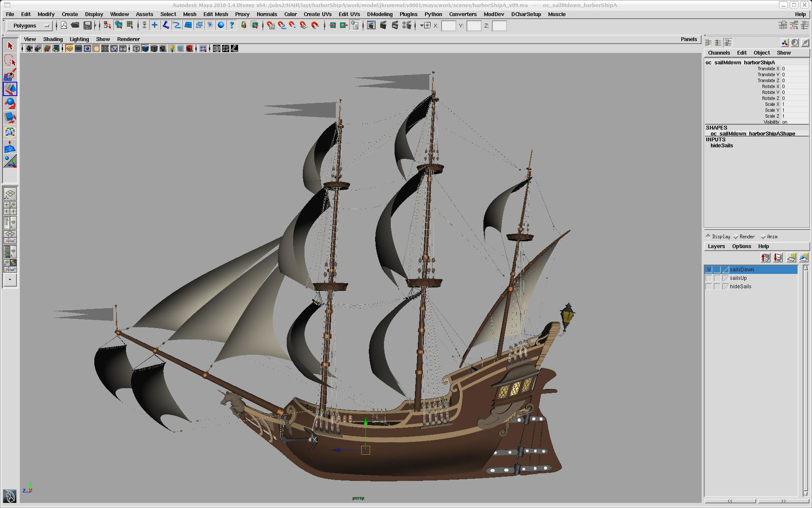The height and width of the screenshot is (508, 812).
Task: Select the Universal Manipulator tool
Action: coord(10,132)
